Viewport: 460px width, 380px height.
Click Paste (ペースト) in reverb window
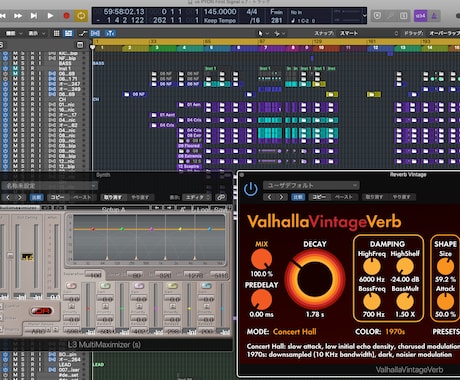(x=343, y=197)
